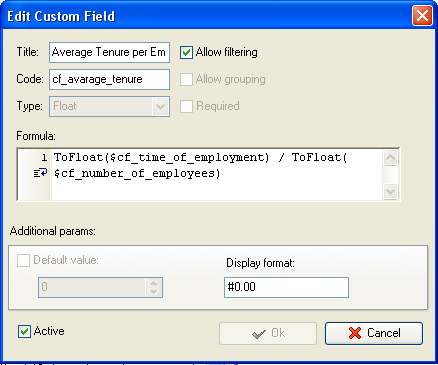
Task: Decrease default value with spinner down arrow
Action: [153, 291]
